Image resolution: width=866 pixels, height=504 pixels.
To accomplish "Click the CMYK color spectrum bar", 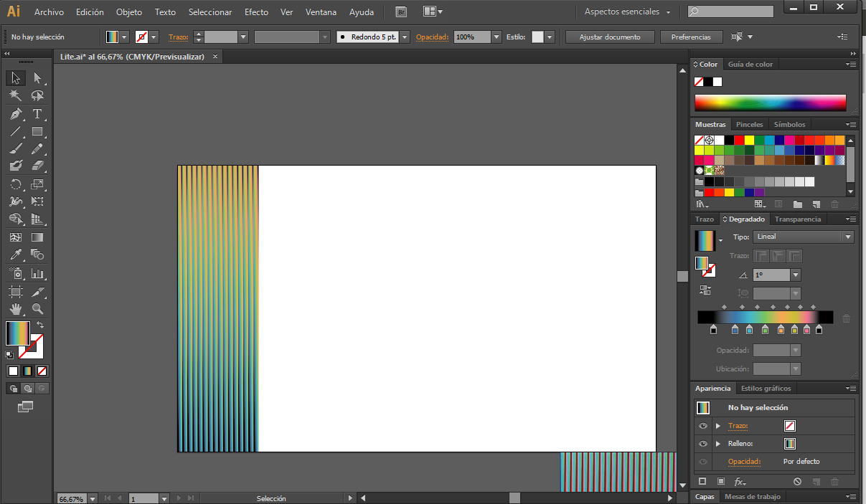I will (771, 103).
